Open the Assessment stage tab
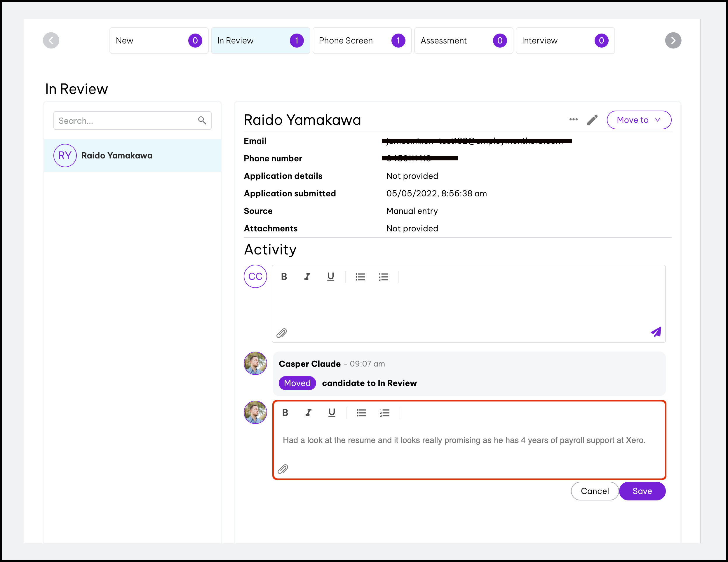The height and width of the screenshot is (562, 728). tap(463, 41)
